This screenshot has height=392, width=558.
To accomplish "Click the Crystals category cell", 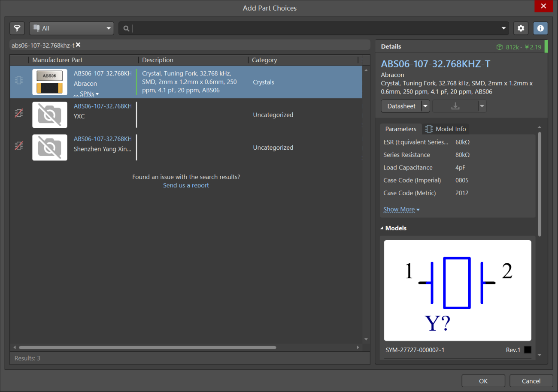I will click(264, 82).
